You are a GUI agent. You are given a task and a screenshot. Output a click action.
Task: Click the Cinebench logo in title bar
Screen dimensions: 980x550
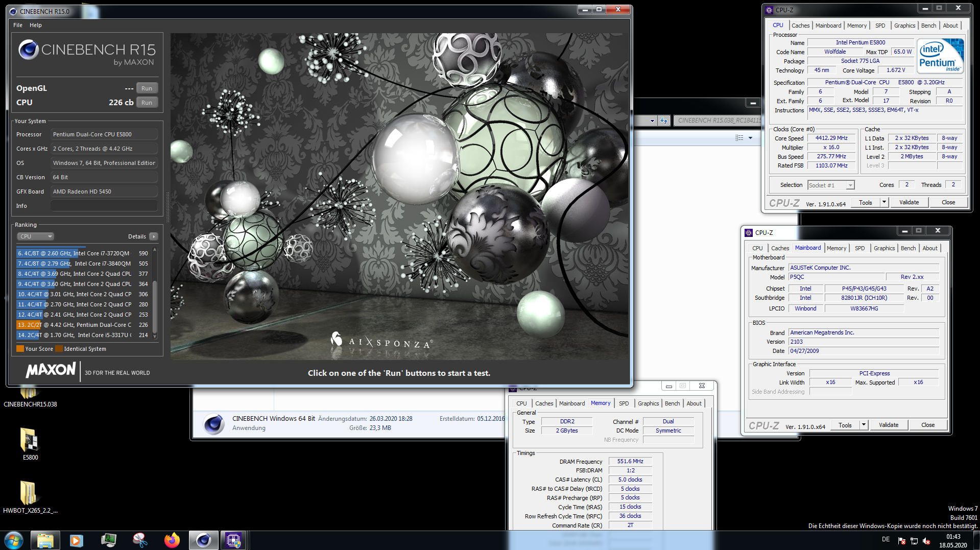(x=13, y=11)
